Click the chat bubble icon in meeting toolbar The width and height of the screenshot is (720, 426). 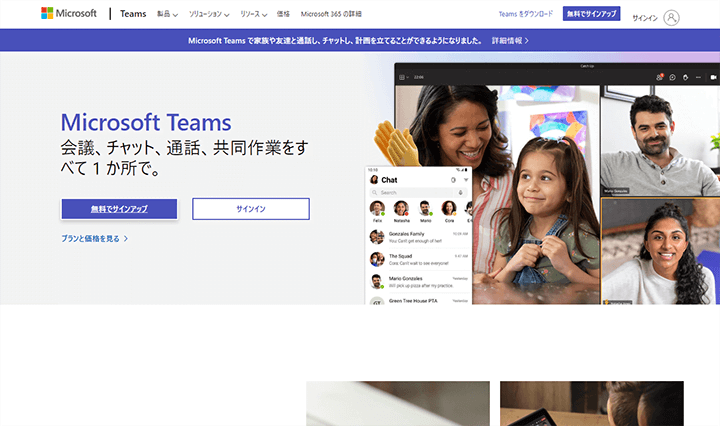click(673, 77)
